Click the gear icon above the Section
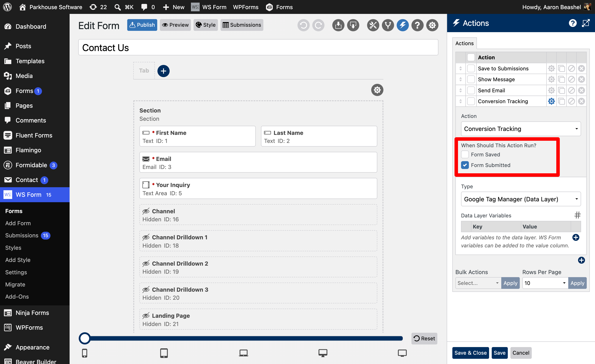This screenshot has height=364, width=595. (x=377, y=90)
